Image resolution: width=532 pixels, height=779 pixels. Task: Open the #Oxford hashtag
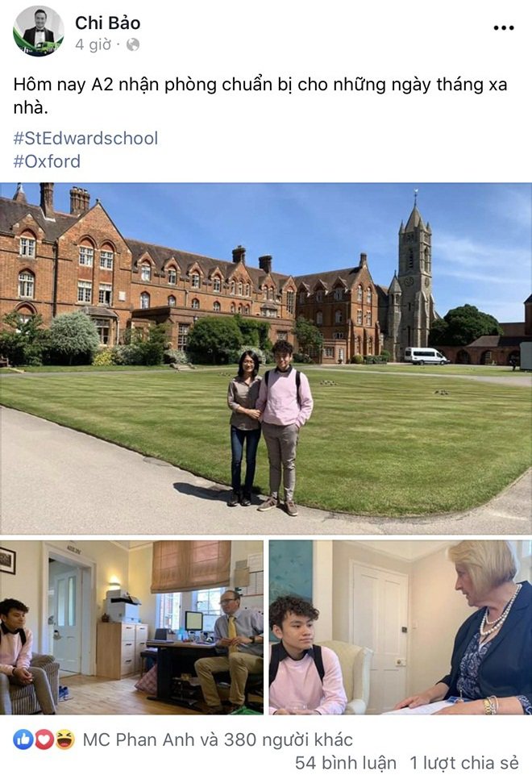[x=47, y=160]
